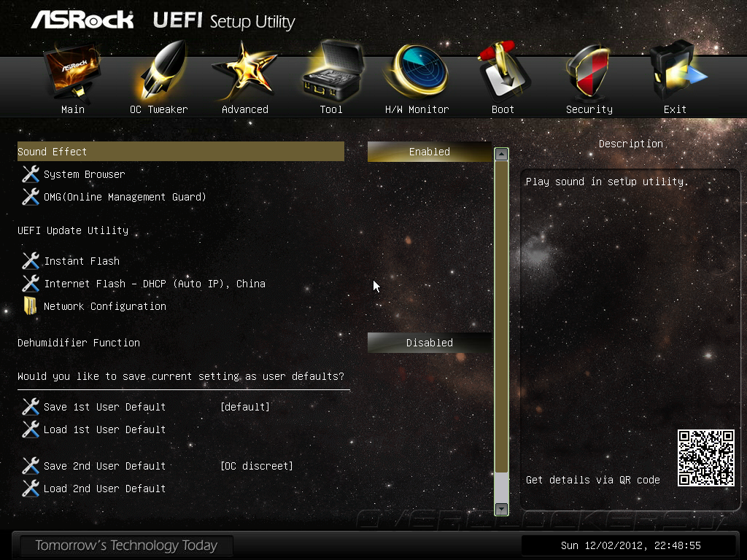Click the wrench icon beside OMG (Online Management Guard)

[31, 197]
